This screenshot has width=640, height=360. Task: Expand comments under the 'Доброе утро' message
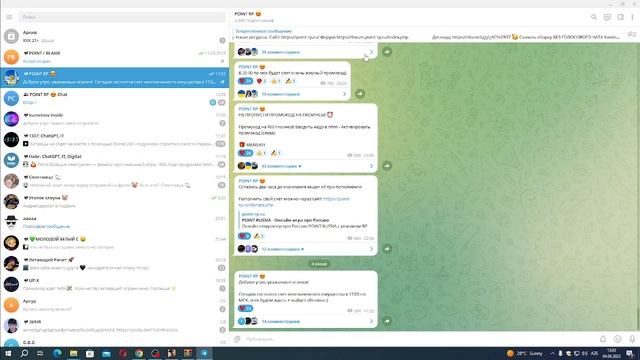click(x=306, y=322)
